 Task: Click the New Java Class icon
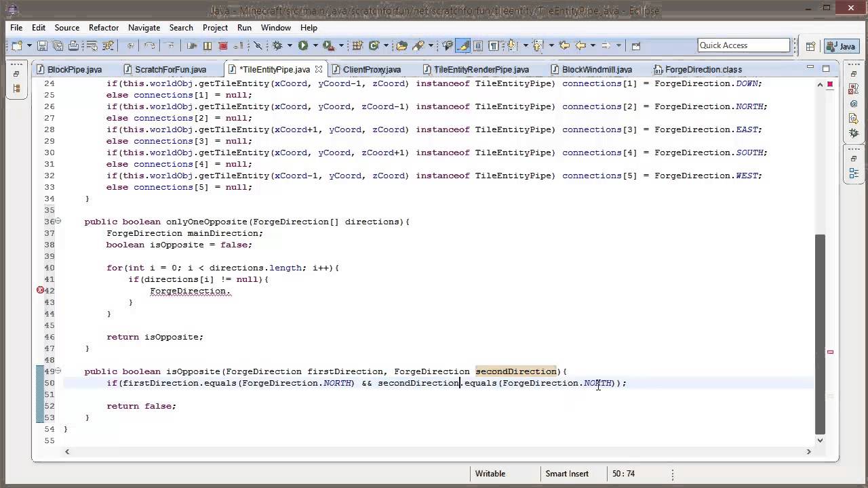coord(374,45)
